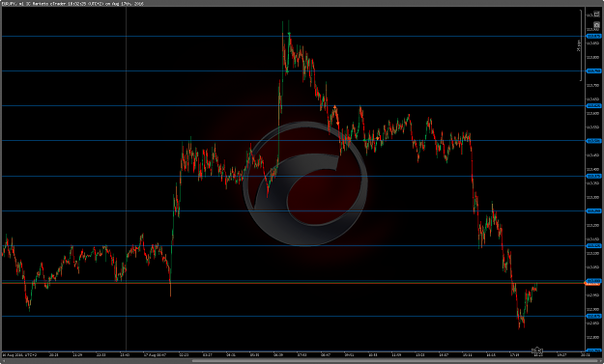The image size is (604, 364).
Task: Select the blue 113.125 price line label
Action: tap(593, 246)
